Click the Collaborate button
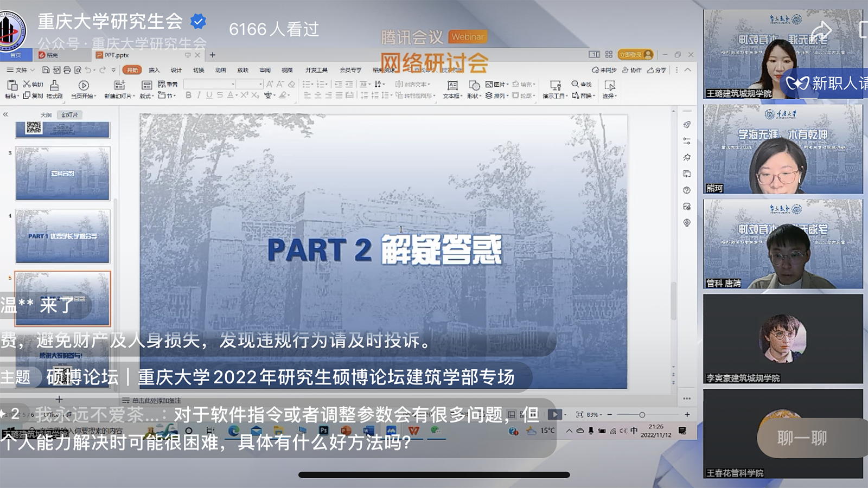 point(632,70)
